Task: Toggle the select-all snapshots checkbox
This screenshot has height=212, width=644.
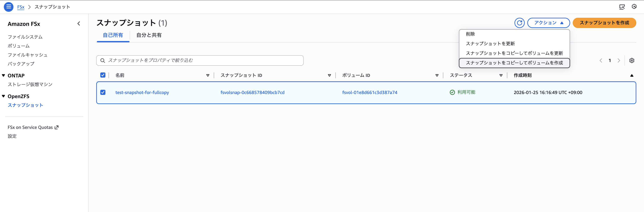Action: coord(103,75)
